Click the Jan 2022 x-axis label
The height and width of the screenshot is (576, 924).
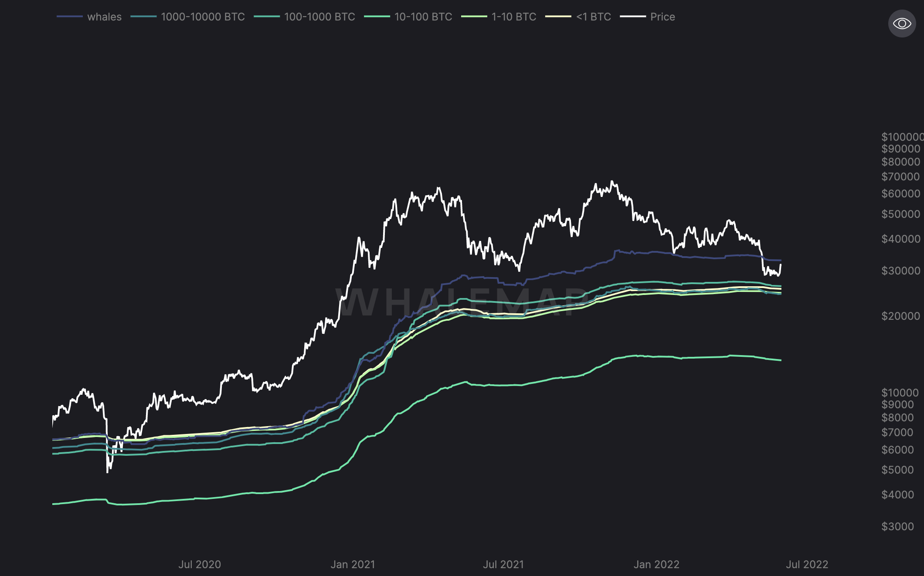pyautogui.click(x=656, y=565)
